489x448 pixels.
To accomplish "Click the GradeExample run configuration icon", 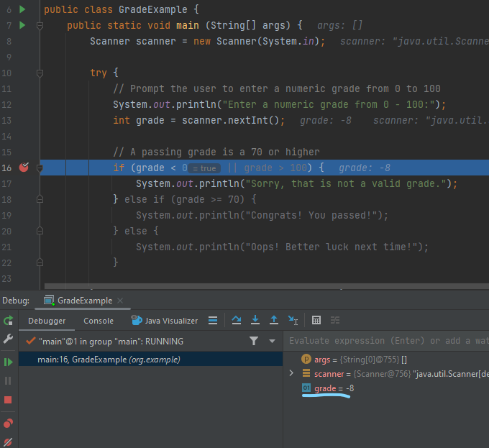I will click(50, 301).
